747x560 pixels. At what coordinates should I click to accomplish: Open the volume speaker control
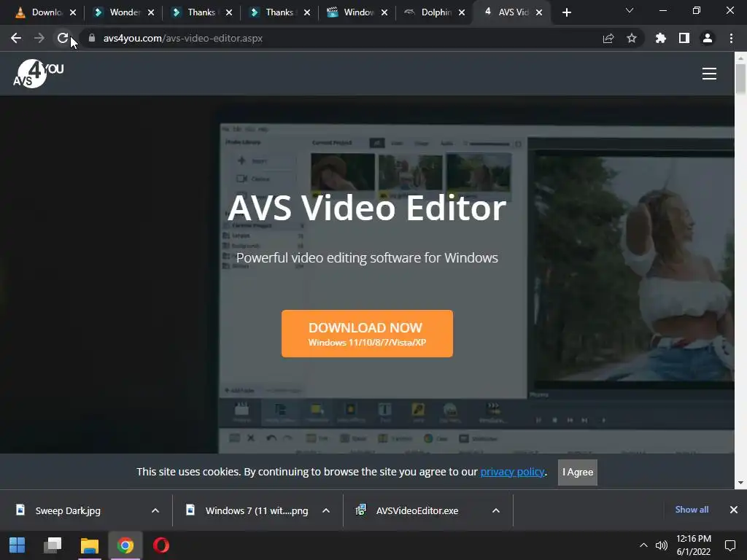pyautogui.click(x=661, y=545)
